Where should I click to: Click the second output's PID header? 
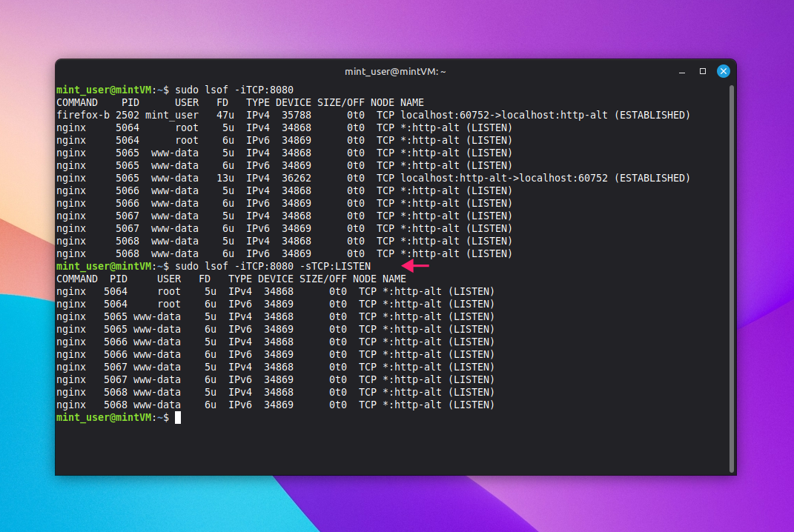pyautogui.click(x=119, y=279)
